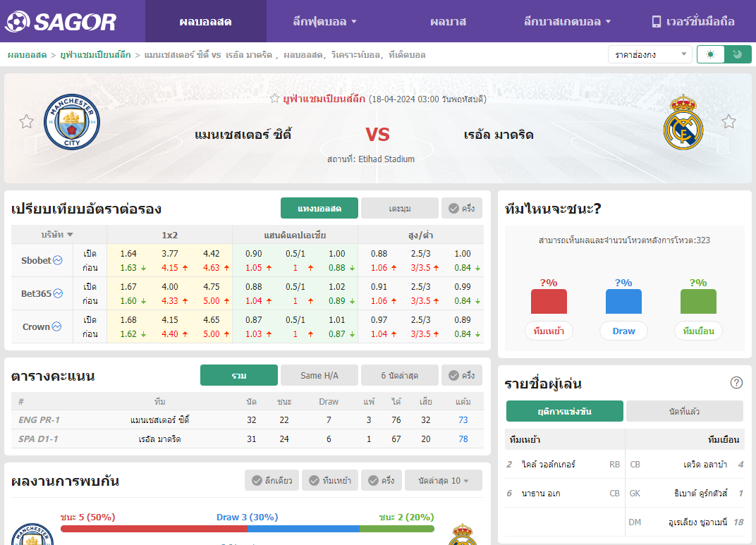The image size is (756, 545).
Task: Select the รวม standings tab
Action: pyautogui.click(x=239, y=375)
